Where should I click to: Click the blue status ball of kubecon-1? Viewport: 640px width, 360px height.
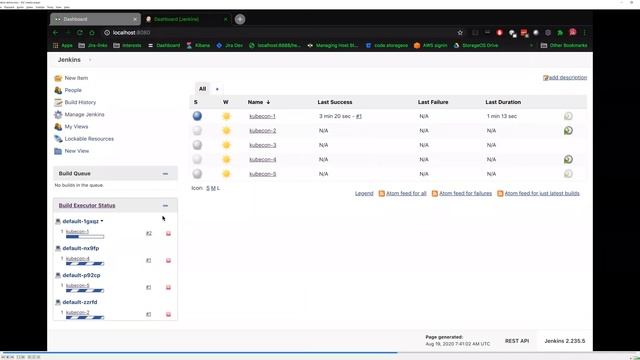pyautogui.click(x=197, y=116)
